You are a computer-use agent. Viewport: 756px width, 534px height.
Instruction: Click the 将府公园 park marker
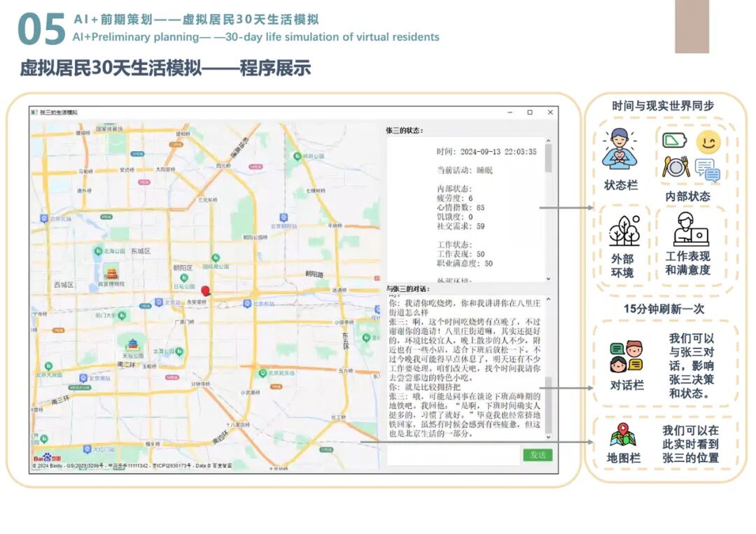point(296,155)
